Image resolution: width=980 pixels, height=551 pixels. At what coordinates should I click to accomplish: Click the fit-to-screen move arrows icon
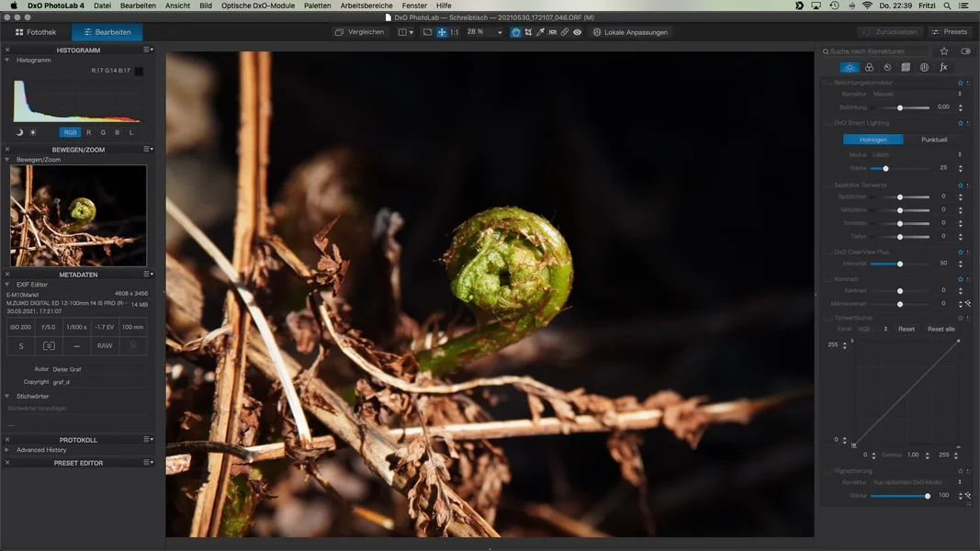click(x=441, y=32)
